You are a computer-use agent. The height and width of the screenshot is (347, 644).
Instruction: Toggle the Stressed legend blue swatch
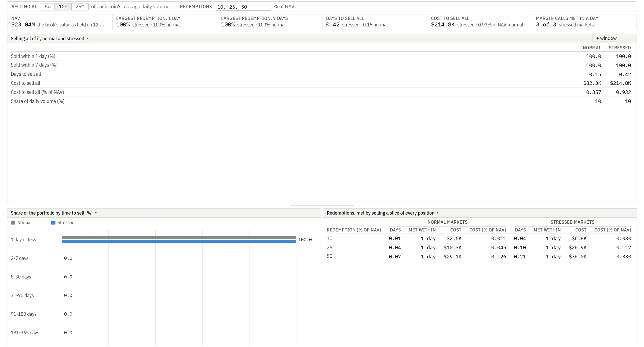pos(53,223)
